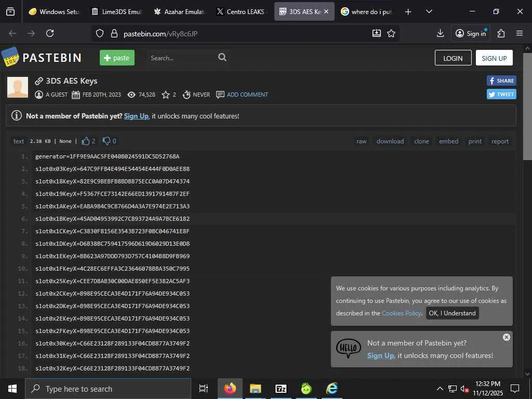
Task: Click the SIGN UP button
Action: (x=494, y=58)
